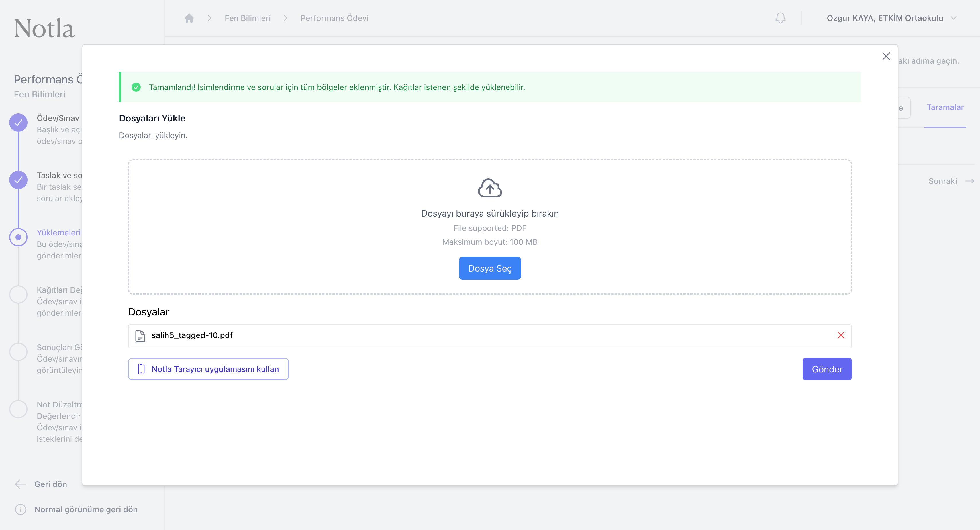Click the Kağıtları Değerlendir step circle

pos(18,295)
